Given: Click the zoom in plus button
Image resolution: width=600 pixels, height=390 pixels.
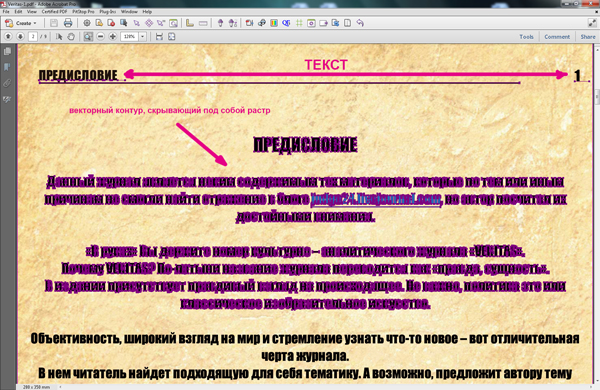Looking at the screenshot, I should (x=112, y=37).
